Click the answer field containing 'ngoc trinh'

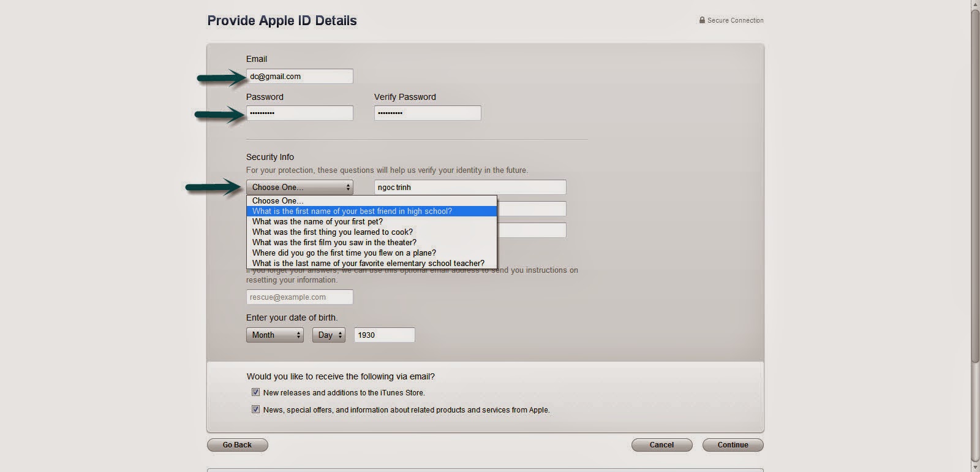tap(470, 188)
